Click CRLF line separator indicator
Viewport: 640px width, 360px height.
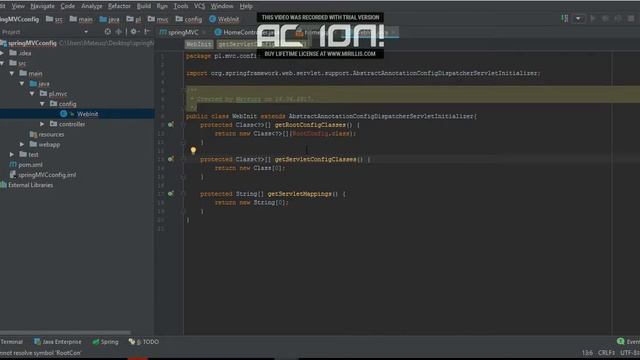(606, 353)
